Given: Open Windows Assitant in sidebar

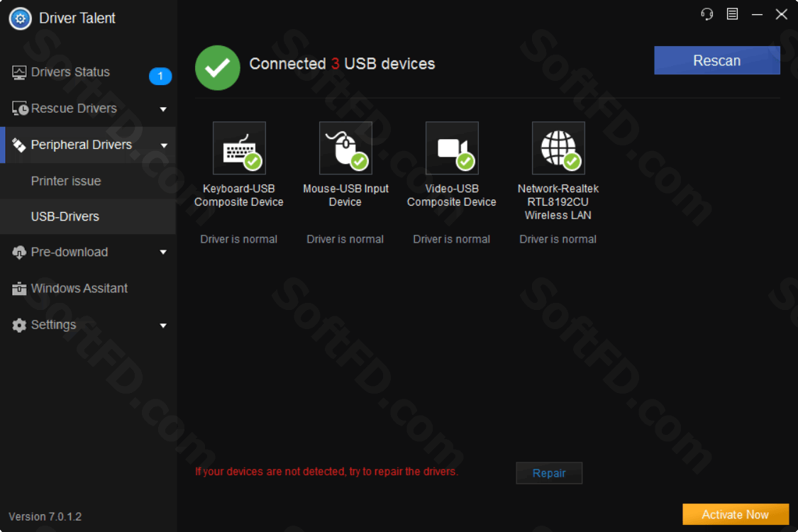Looking at the screenshot, I should 87,289.
